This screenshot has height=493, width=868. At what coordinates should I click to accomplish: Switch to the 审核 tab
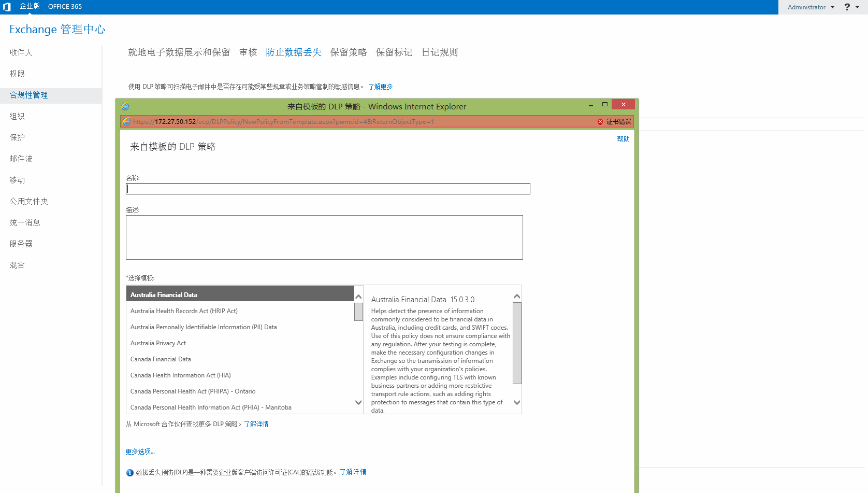click(248, 52)
